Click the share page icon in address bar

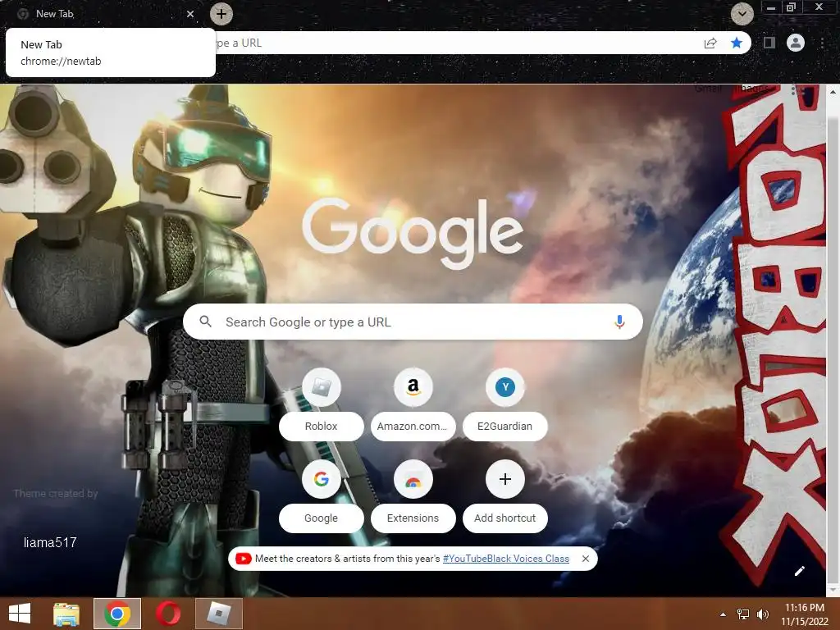point(710,43)
